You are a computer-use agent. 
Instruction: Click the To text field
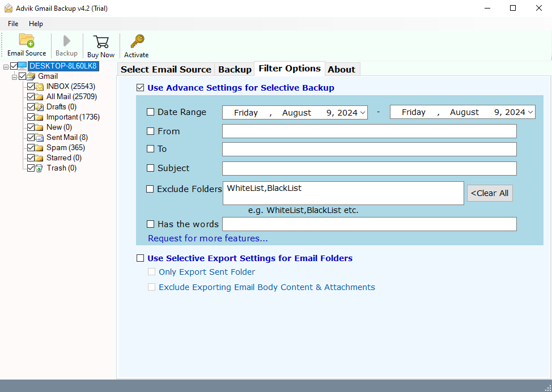pos(370,149)
